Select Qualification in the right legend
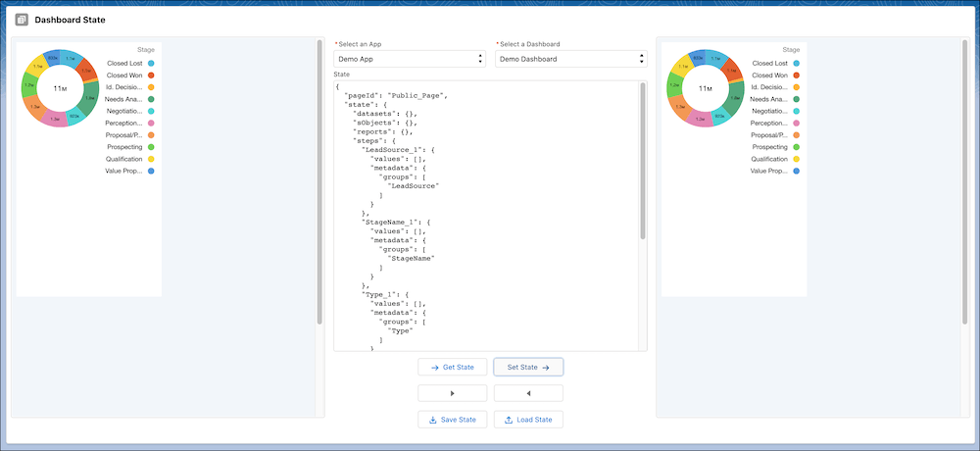This screenshot has height=451, width=980. coord(768,159)
